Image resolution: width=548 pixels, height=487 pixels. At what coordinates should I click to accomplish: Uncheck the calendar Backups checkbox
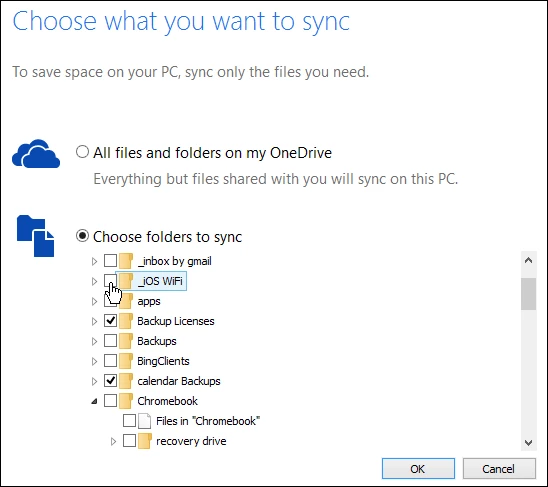point(110,381)
